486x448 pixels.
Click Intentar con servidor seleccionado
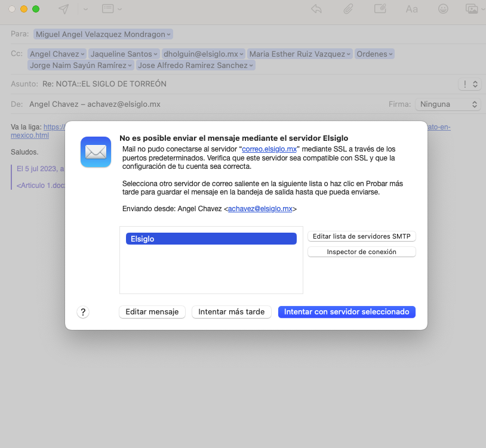346,312
